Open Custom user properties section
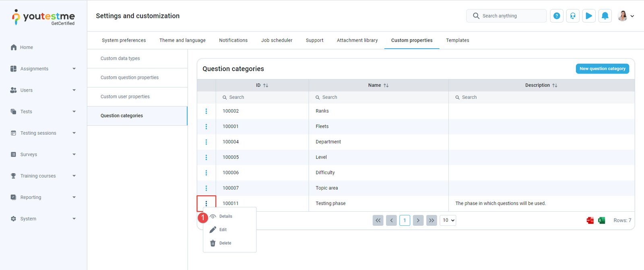This screenshot has width=644, height=270. (125, 96)
